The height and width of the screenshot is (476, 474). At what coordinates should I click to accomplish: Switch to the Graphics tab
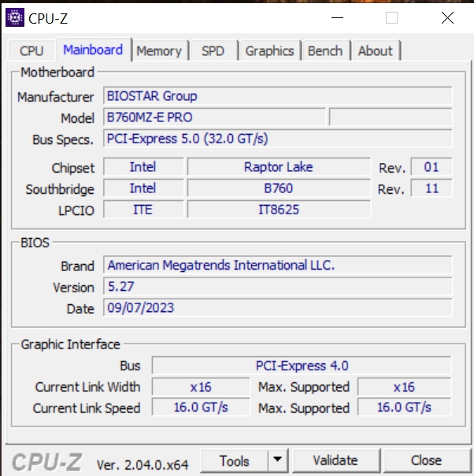pos(269,50)
